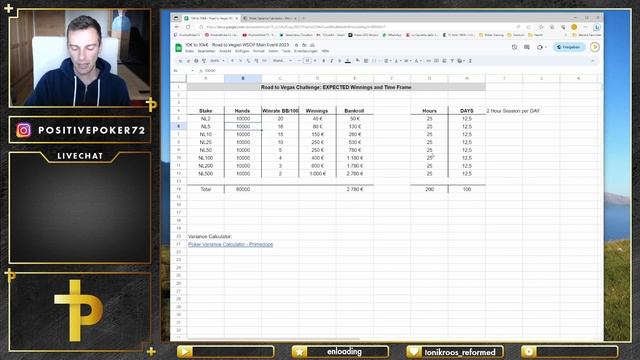Open the Bearbeiten menu

click(x=207, y=51)
